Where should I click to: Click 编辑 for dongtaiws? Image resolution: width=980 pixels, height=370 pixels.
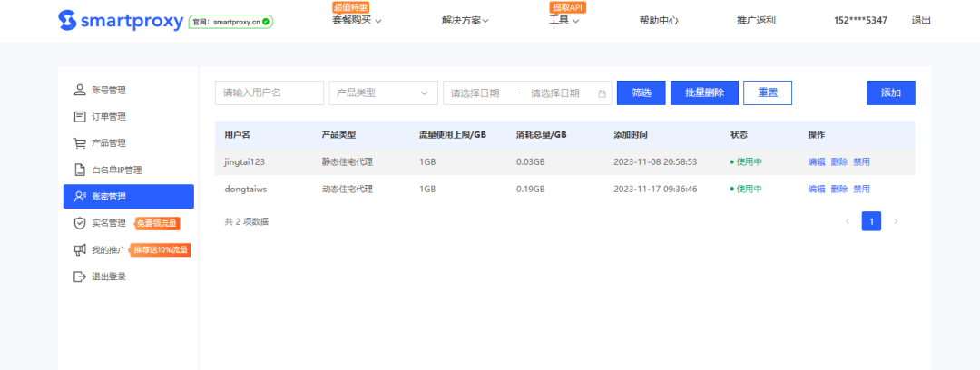coord(817,189)
